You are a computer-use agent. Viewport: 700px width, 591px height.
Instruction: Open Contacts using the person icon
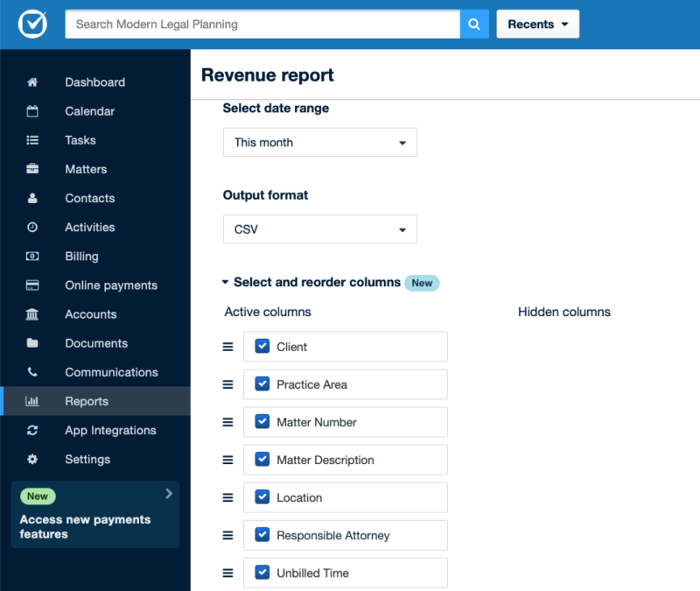31,198
